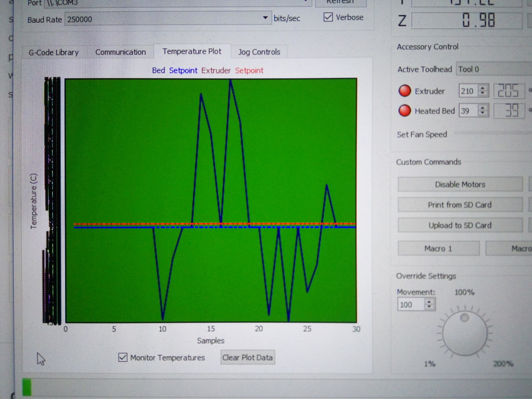Switch to the G-Code Library tab

pyautogui.click(x=53, y=52)
